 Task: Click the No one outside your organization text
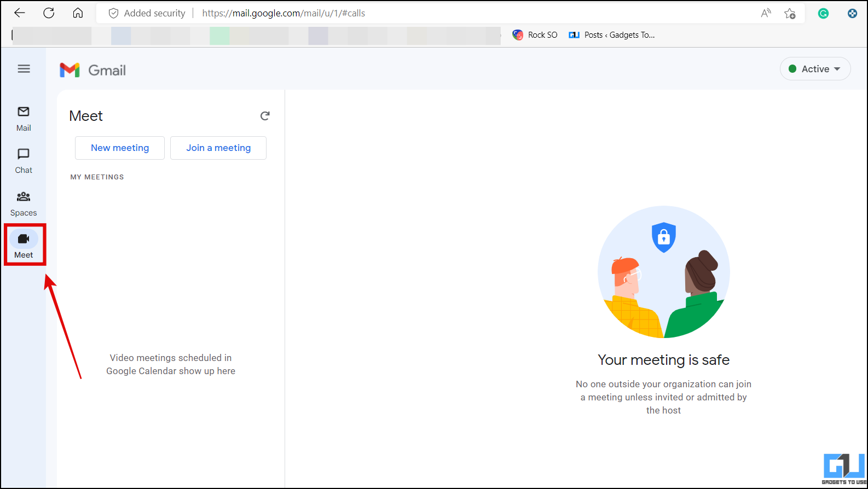click(663, 397)
